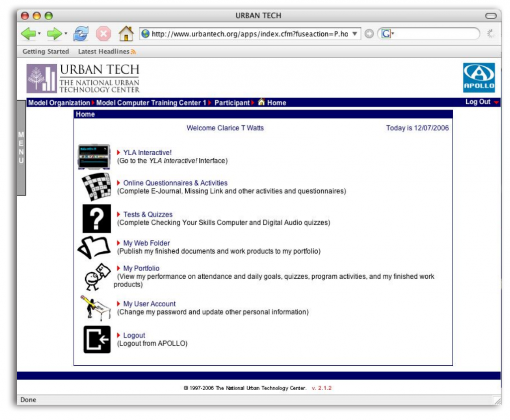
Task: Open the My User Account link
Action: 149,304
